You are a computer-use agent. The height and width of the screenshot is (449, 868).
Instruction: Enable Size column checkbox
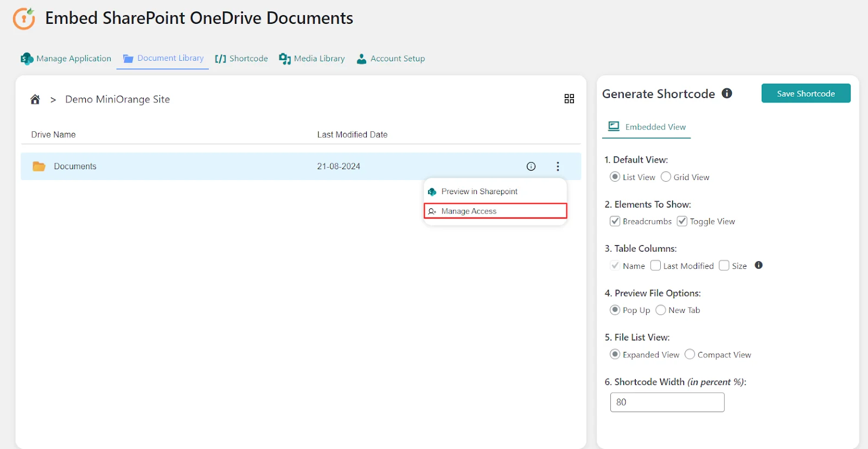724,266
